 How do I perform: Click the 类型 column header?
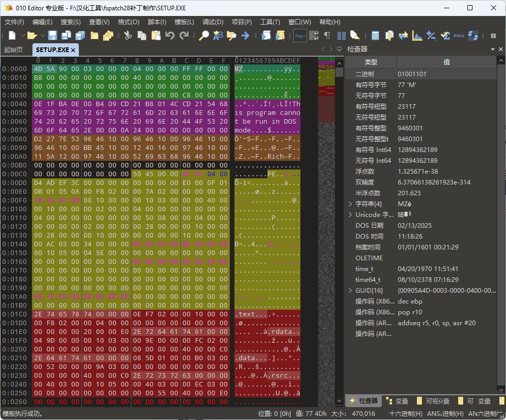[x=371, y=62]
